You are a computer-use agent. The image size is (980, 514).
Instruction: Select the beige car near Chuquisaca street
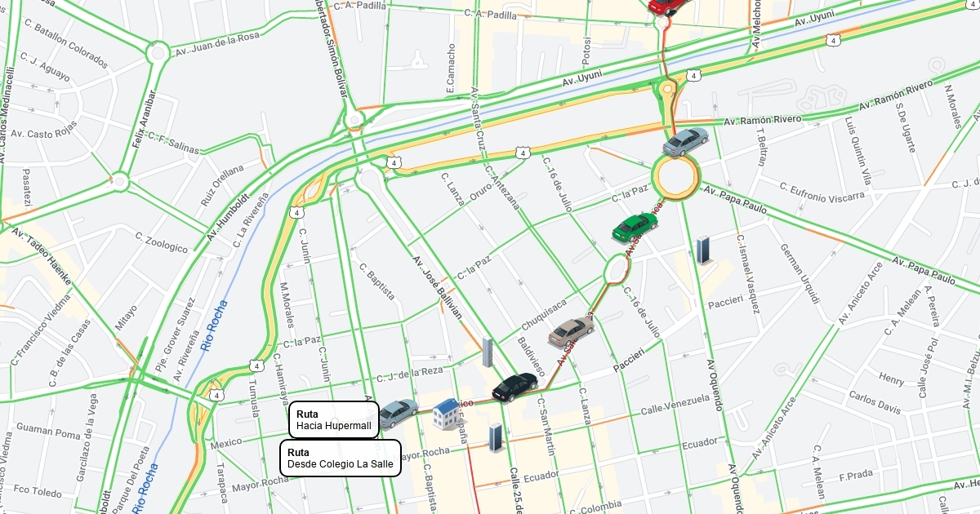[571, 330]
